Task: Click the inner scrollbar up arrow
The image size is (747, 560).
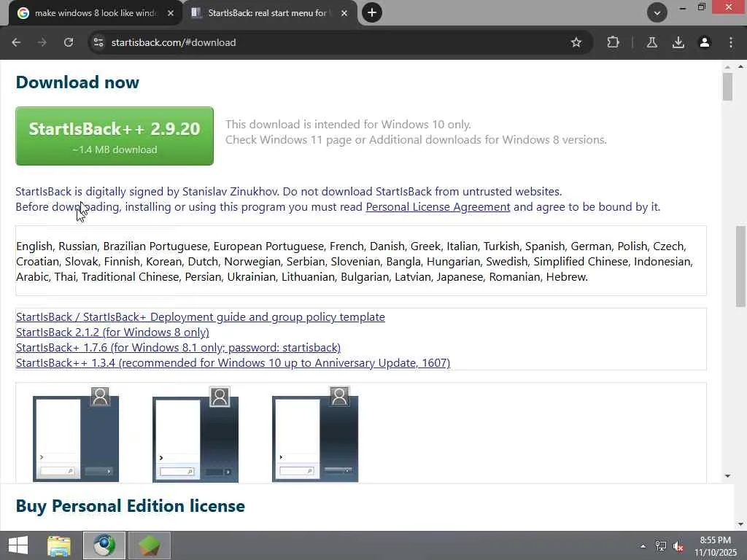Action: [727, 66]
